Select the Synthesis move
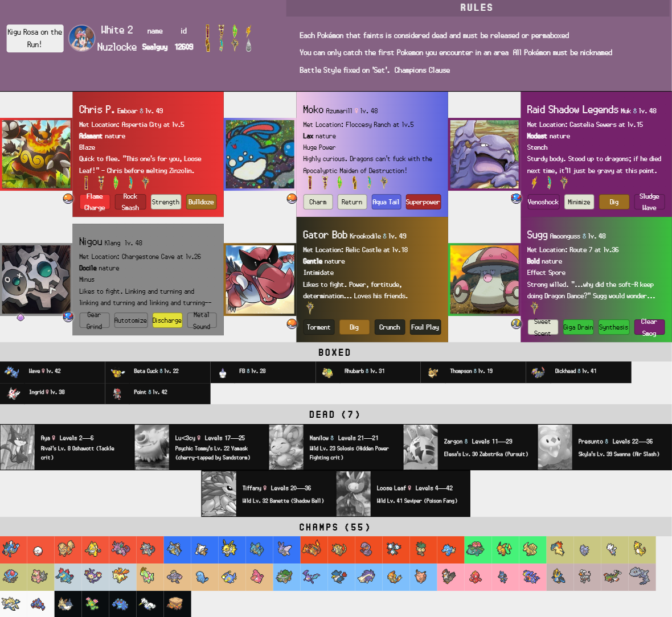Screen dimensions: 672x617 [x=613, y=327]
